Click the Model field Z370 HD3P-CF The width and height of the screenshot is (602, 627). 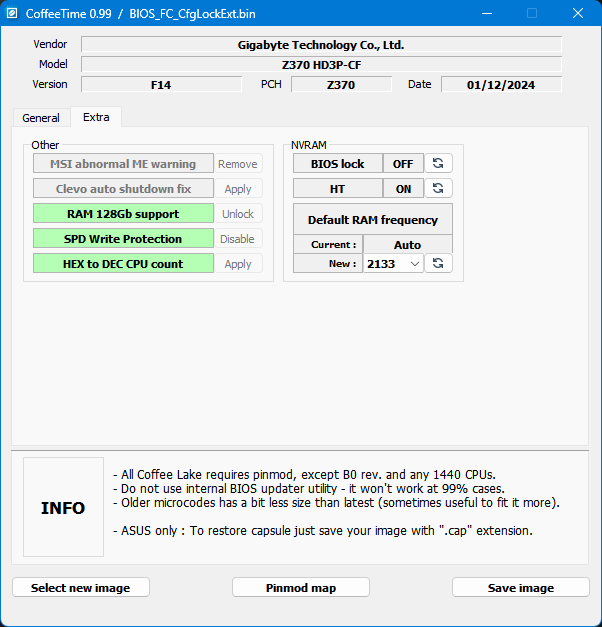(321, 65)
